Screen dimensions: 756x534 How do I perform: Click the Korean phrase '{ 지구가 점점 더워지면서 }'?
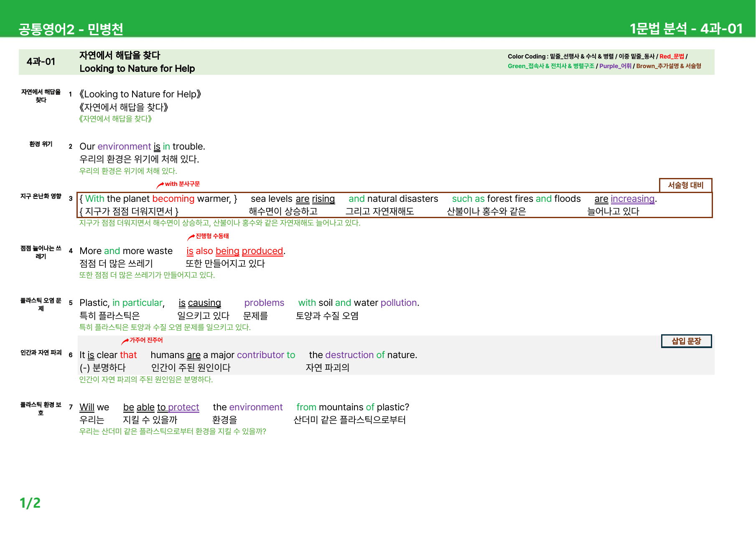pyautogui.click(x=129, y=211)
